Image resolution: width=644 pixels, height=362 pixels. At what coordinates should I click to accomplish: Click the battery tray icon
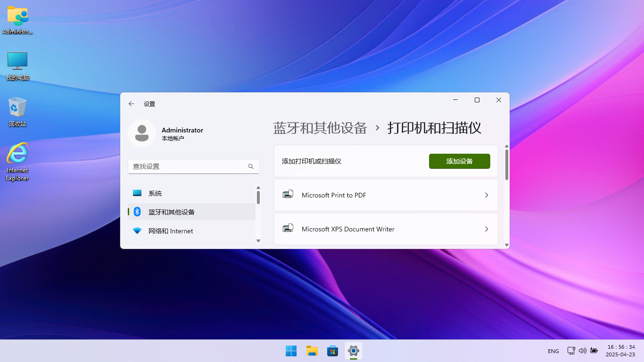click(594, 351)
